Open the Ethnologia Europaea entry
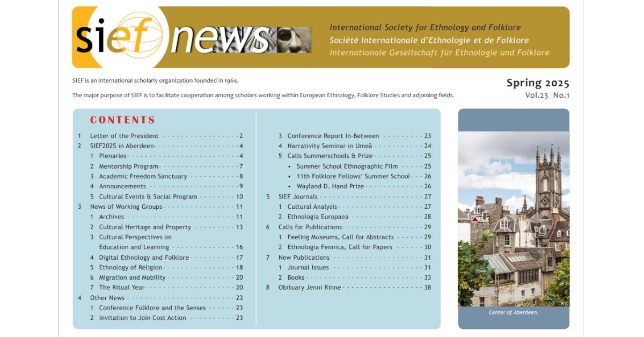644x337 pixels. pyautogui.click(x=318, y=217)
